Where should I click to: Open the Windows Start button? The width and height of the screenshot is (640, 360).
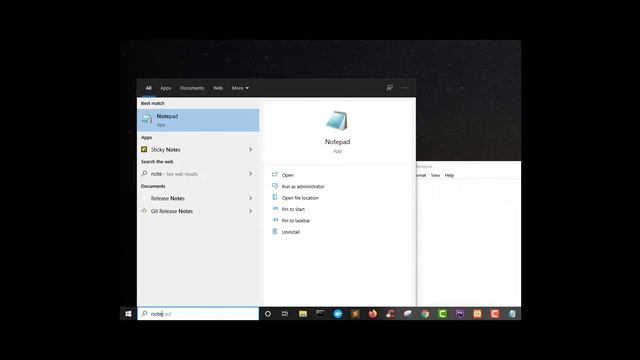[128, 314]
